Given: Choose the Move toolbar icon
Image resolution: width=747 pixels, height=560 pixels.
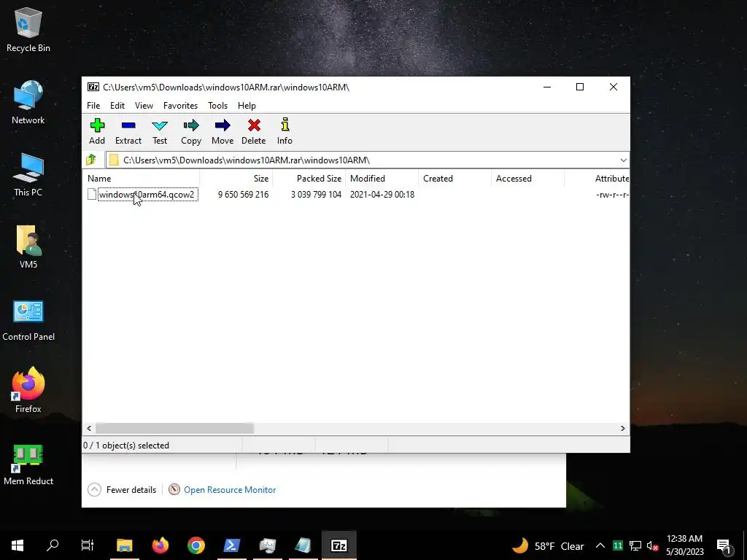Looking at the screenshot, I should (222, 131).
